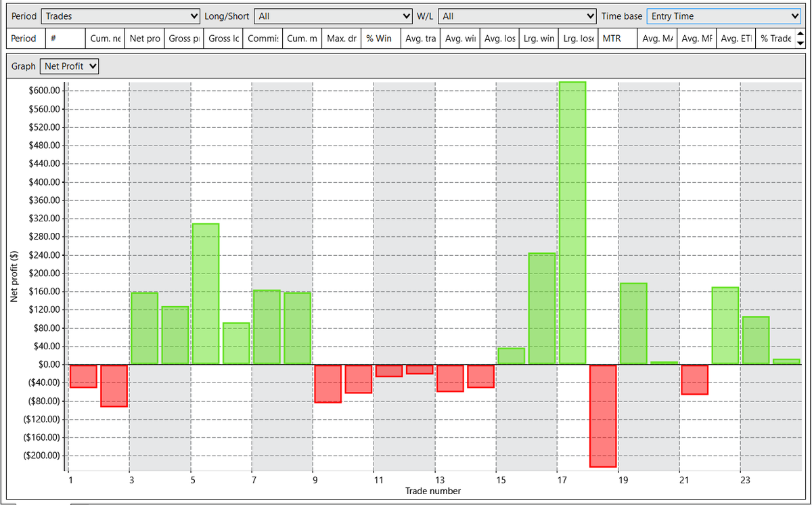
Task: Click the 'Graph' label text
Action: 24,66
